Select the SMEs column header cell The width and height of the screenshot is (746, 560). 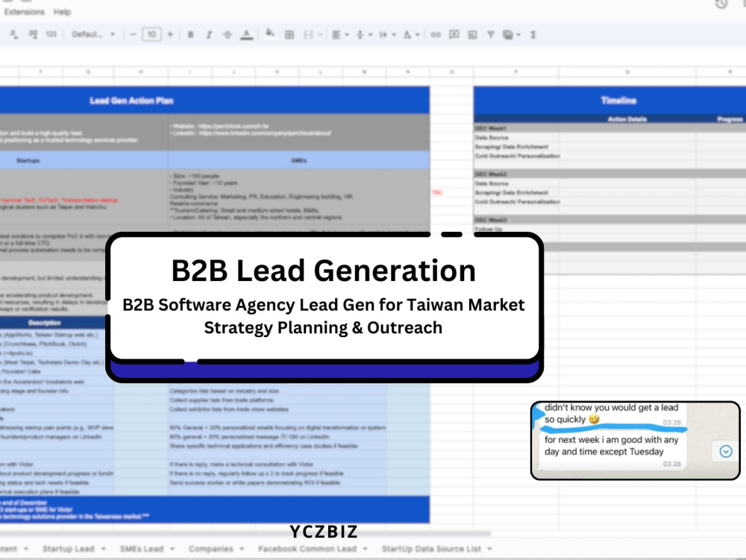(299, 160)
